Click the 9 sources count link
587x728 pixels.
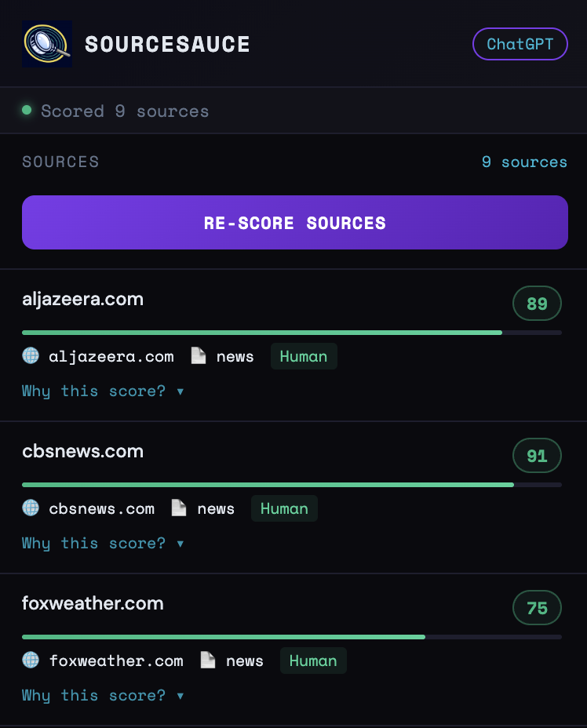tap(524, 162)
